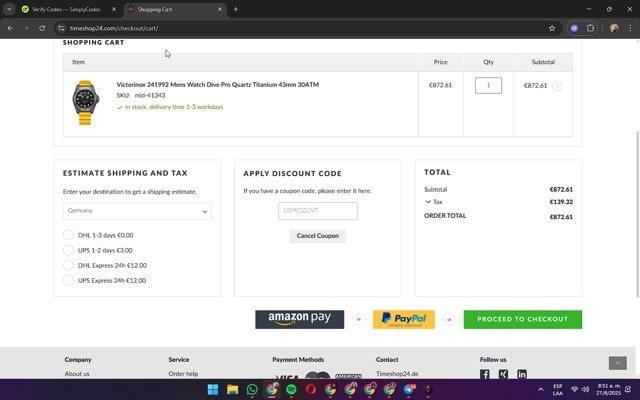Open Spotify from the taskbar

[x=291, y=389]
